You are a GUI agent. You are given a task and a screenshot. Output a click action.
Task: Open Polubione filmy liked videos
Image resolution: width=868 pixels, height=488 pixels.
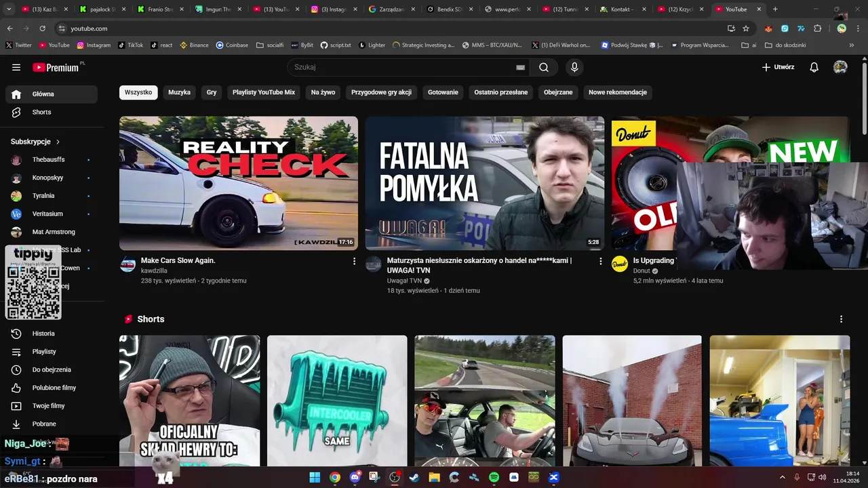pos(52,388)
